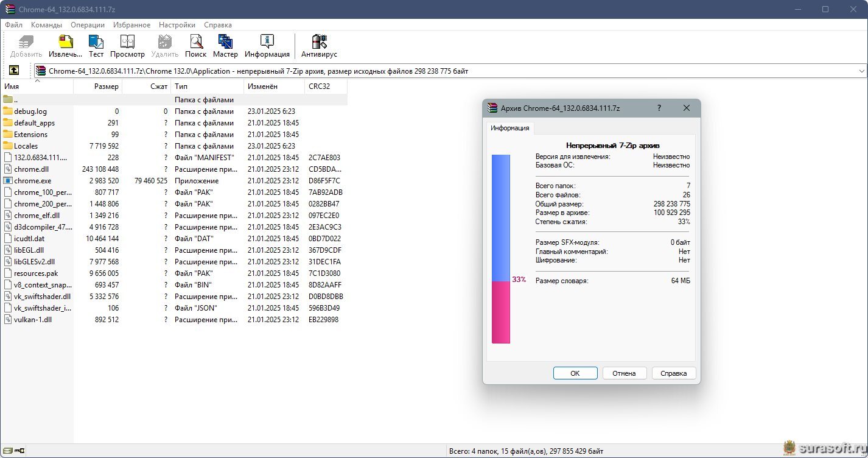This screenshot has height=458, width=868.
Task: Open the Файл menu
Action: click(13, 25)
